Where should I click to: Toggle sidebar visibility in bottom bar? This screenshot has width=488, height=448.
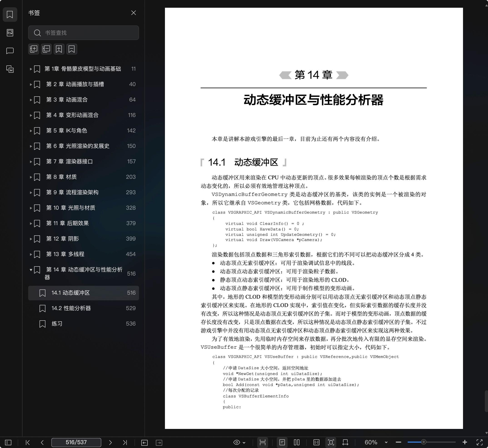tap(8, 442)
